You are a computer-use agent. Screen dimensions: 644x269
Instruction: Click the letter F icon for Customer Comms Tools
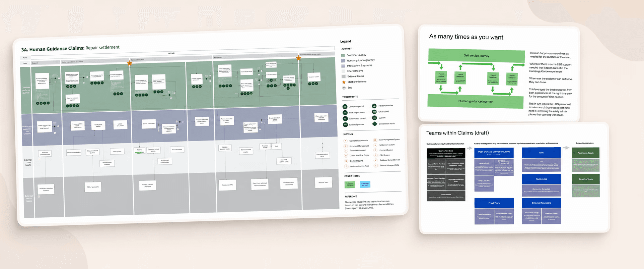click(x=346, y=166)
